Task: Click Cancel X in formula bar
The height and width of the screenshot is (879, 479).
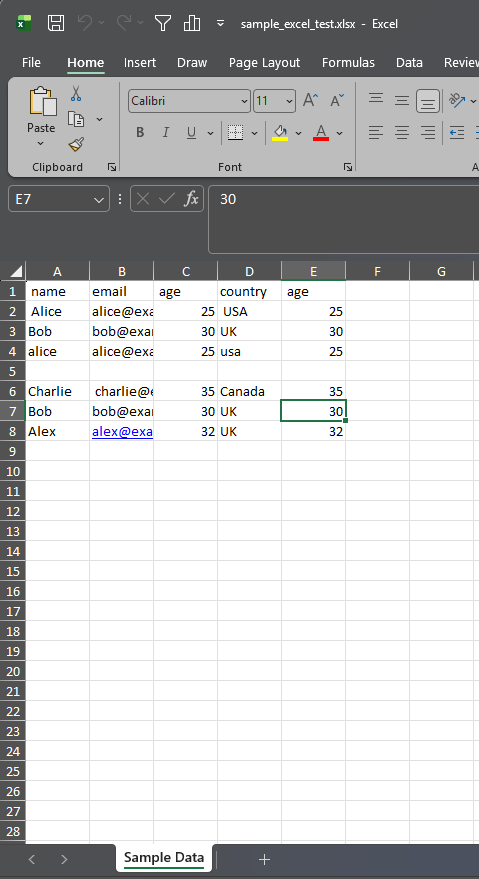Action: (143, 198)
